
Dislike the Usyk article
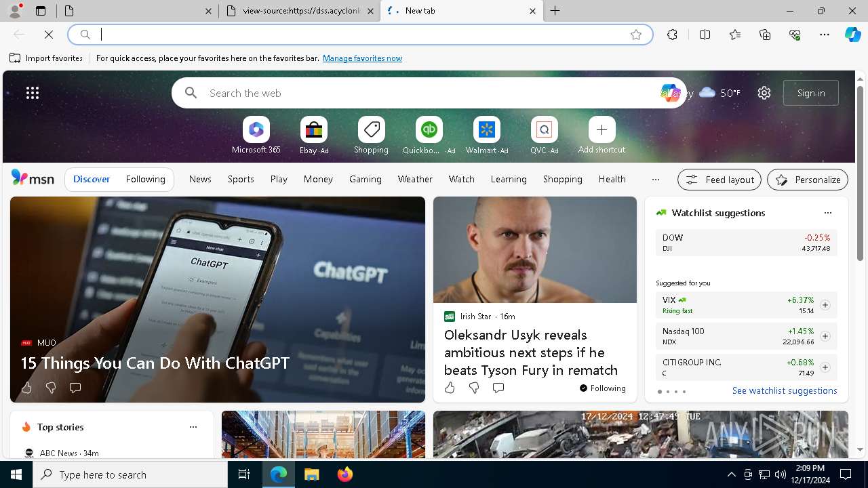474,388
